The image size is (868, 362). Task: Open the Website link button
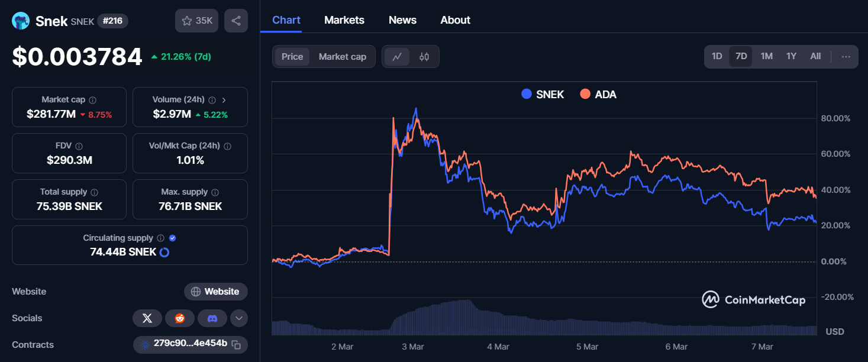[x=216, y=292]
